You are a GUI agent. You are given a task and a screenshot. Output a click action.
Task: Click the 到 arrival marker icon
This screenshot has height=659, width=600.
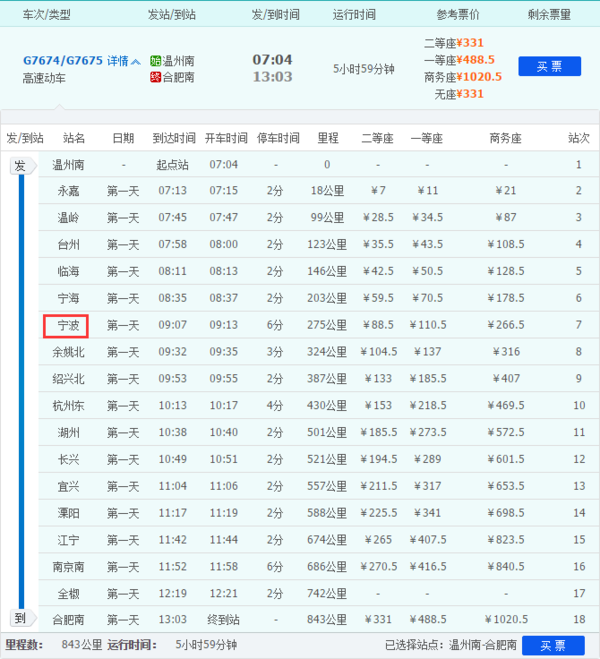(x=20, y=617)
